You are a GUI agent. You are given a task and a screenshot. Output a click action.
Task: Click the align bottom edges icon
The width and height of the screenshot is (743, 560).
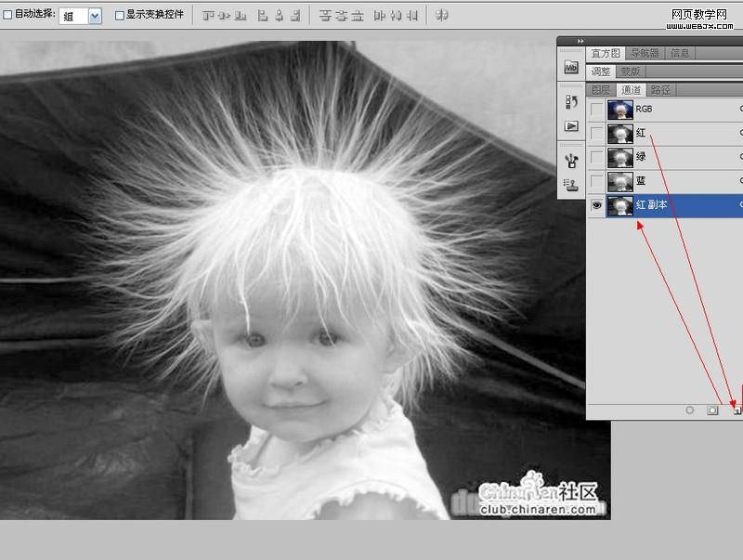(241, 16)
